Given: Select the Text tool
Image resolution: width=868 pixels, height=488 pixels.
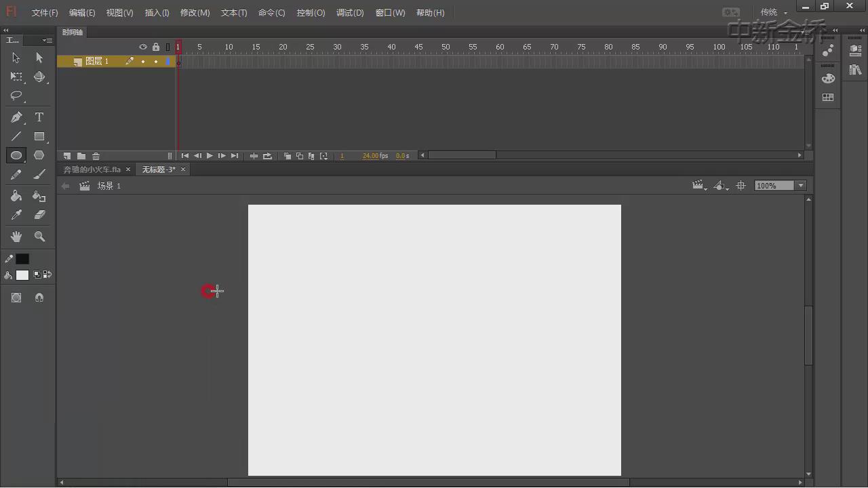Looking at the screenshot, I should 39,117.
